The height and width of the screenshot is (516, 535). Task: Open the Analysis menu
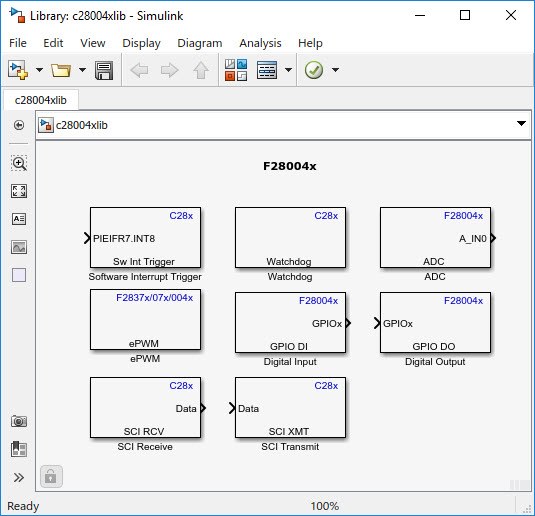[x=260, y=43]
